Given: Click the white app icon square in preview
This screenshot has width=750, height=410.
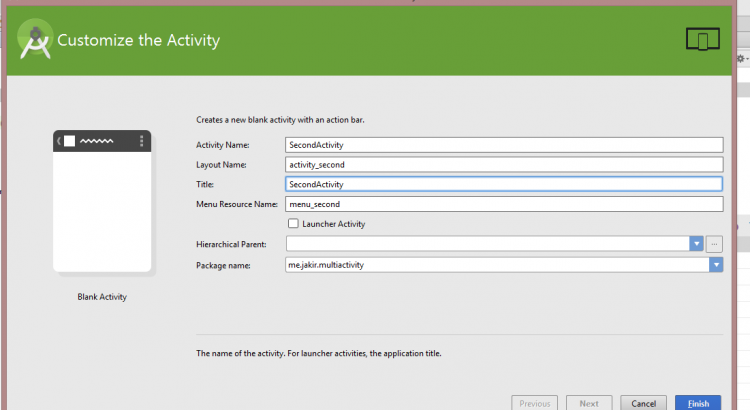Looking at the screenshot, I should point(69,141).
